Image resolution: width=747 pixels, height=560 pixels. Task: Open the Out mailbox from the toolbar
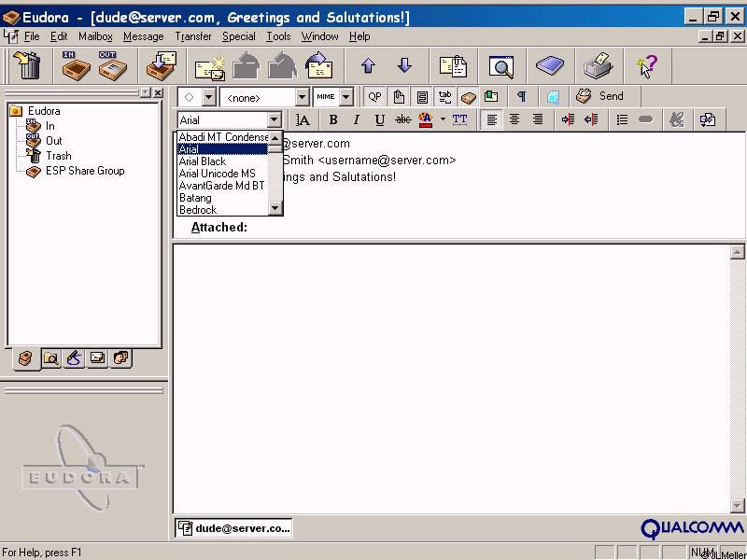tap(113, 65)
